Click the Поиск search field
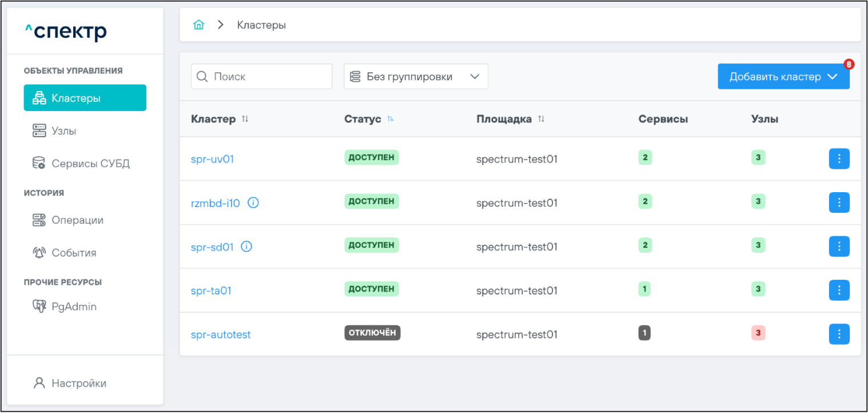Image resolution: width=868 pixels, height=413 pixels. [x=269, y=77]
